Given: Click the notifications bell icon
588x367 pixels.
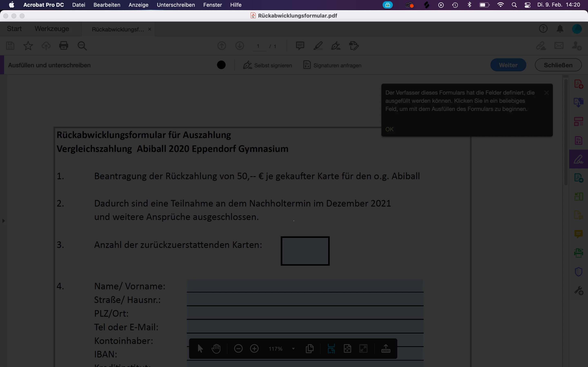Looking at the screenshot, I should pyautogui.click(x=560, y=29).
